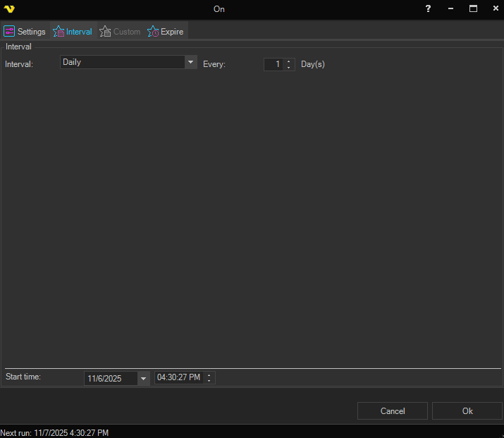This screenshot has height=438, width=504.
Task: Select the greyed-out Custom tab
Action: (120, 32)
